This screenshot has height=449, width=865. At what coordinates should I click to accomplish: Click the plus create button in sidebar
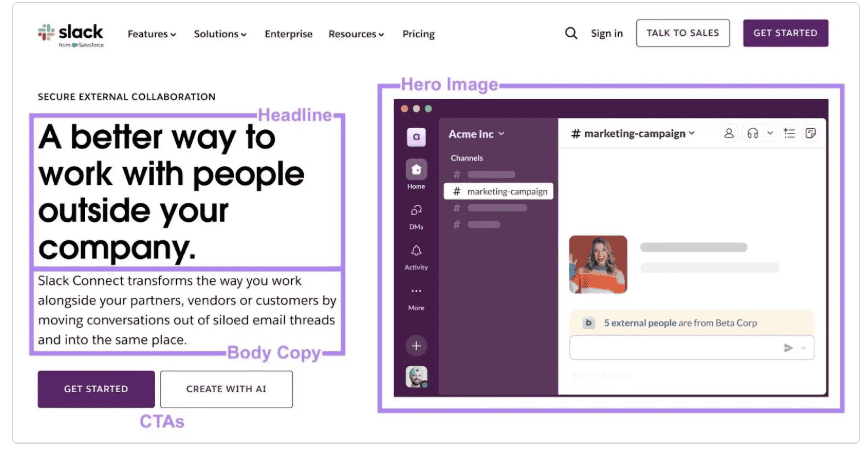417,346
